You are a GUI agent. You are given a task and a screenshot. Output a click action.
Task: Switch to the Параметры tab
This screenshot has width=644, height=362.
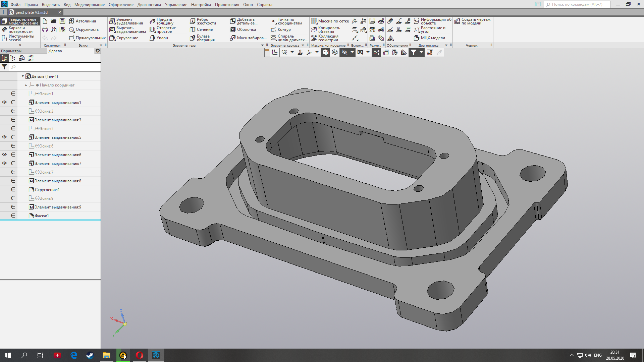(x=11, y=51)
